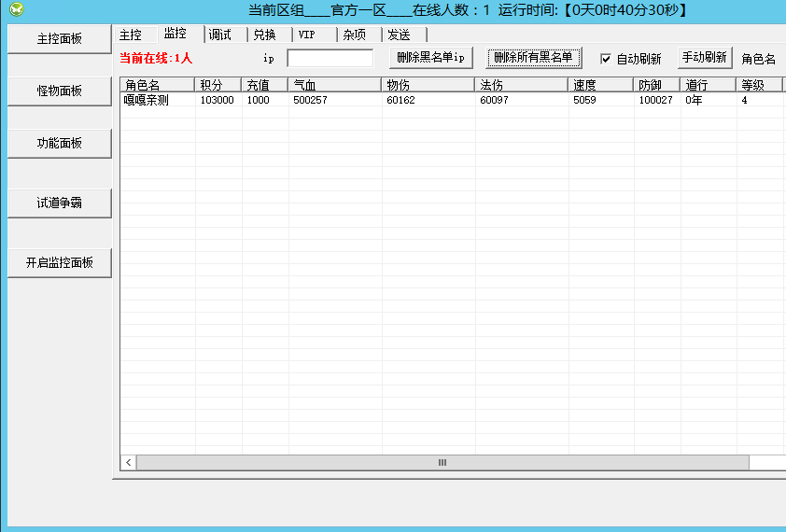Viewport: 786px width, 532px height.
Task: Sort by 防御 column header
Action: click(656, 85)
